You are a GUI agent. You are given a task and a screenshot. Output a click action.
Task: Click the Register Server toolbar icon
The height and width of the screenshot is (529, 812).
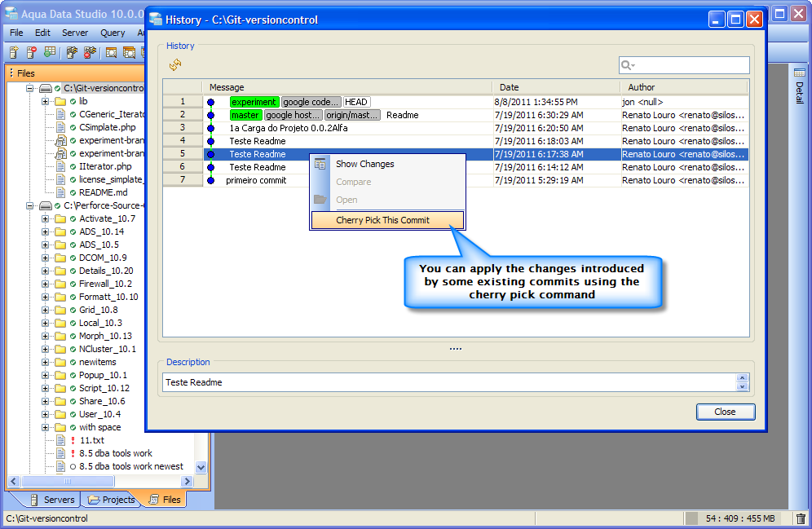coord(14,52)
